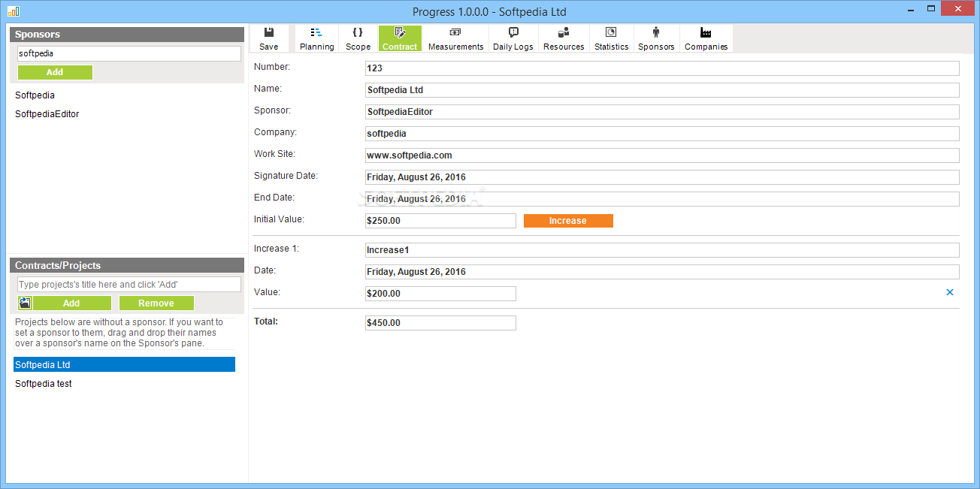Open the Scope tab
Screen dimensions: 980x489
pos(358,38)
